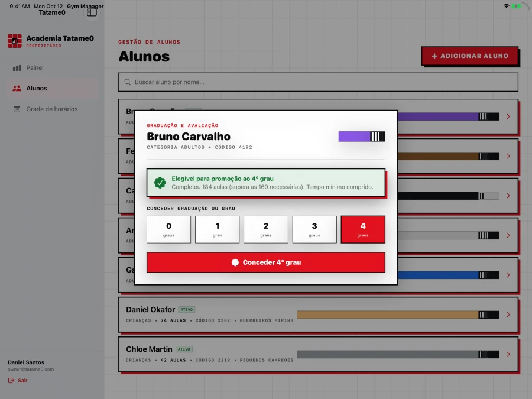Go to Alunos in the sidebar
The image size is (532, 399).
[x=53, y=89]
